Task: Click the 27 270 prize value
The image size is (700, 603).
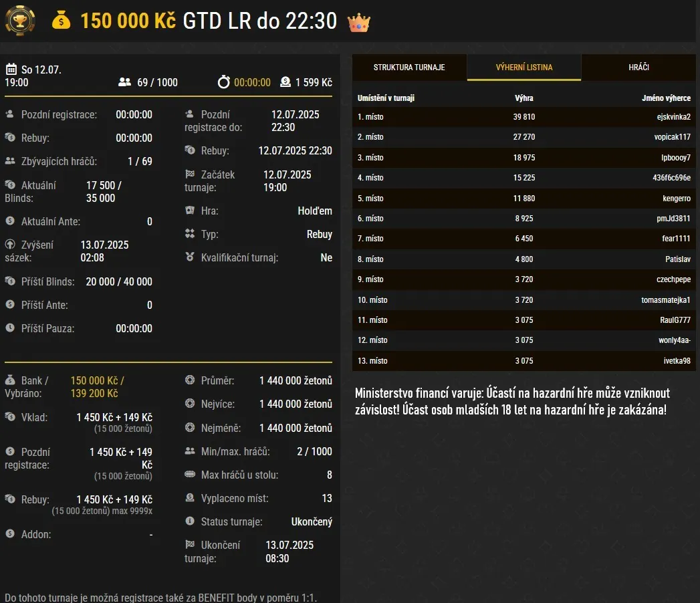Action: (523, 137)
